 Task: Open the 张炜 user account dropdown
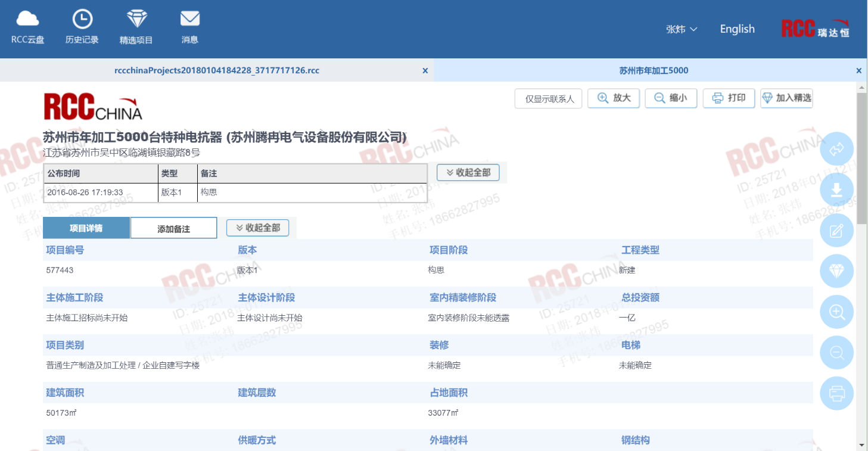point(680,29)
